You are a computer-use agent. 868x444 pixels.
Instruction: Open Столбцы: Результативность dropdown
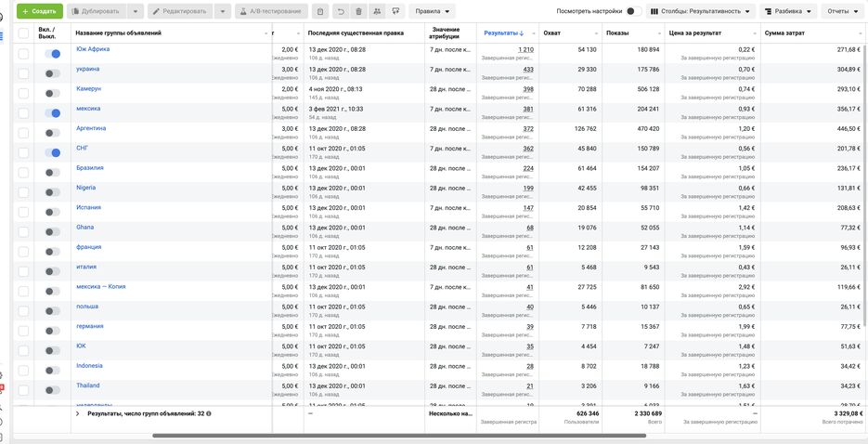tap(701, 11)
